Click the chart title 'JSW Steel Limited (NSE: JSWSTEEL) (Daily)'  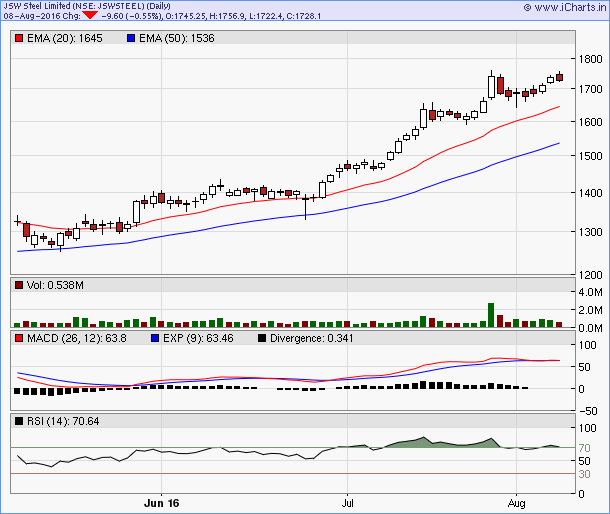click(x=87, y=6)
